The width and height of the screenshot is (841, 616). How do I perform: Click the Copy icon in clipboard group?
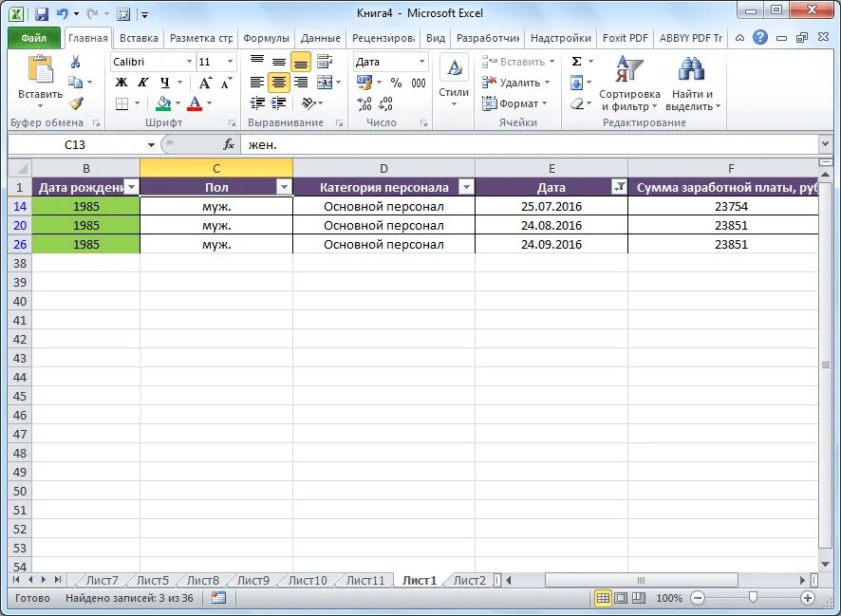tap(76, 82)
